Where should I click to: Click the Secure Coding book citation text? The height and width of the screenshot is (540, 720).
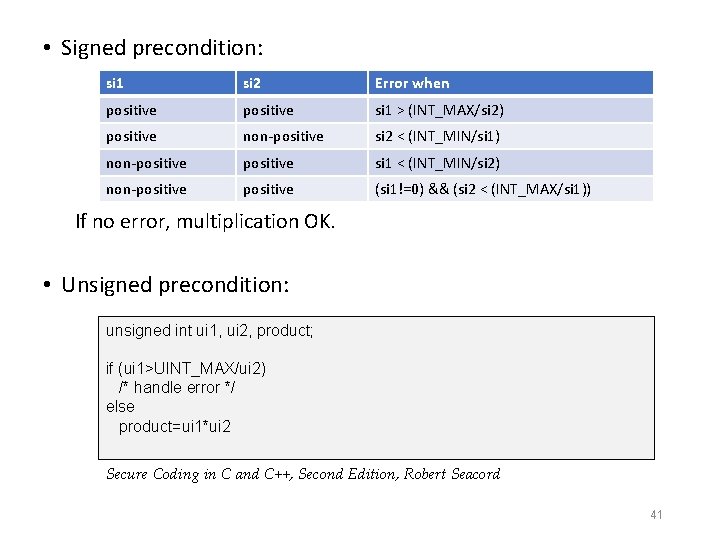click(x=303, y=474)
